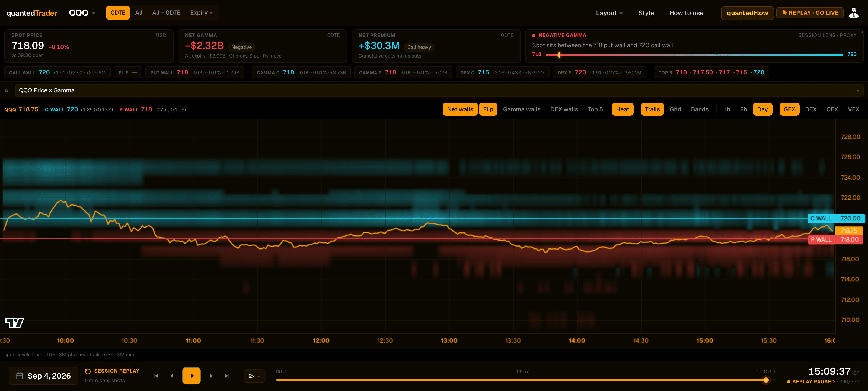This screenshot has width=868, height=391.
Task: Open the Expiry dropdown
Action: click(201, 13)
